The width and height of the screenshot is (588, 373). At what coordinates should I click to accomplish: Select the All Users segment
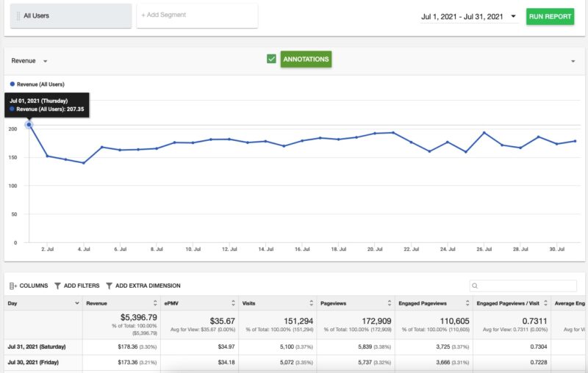click(71, 15)
